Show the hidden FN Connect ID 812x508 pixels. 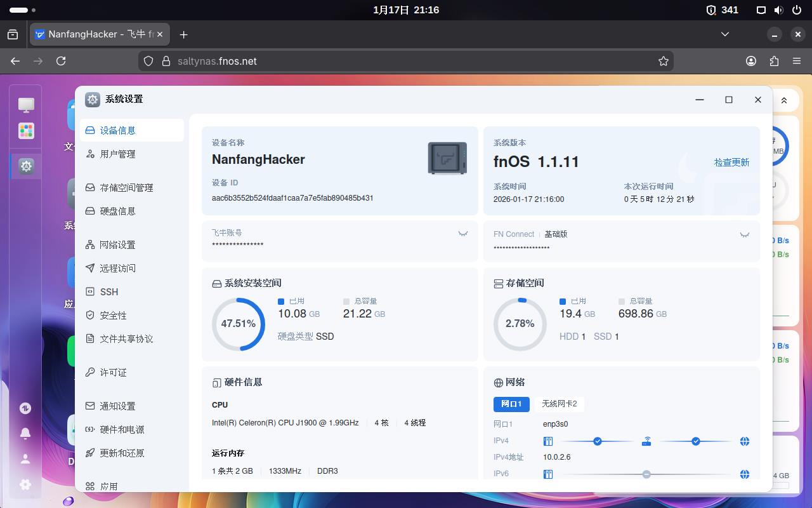tap(745, 234)
